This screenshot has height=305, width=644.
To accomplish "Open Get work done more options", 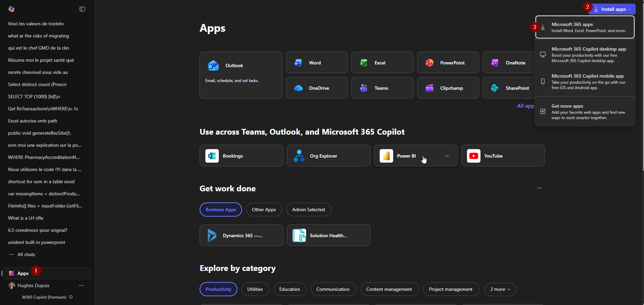I will [x=539, y=188].
